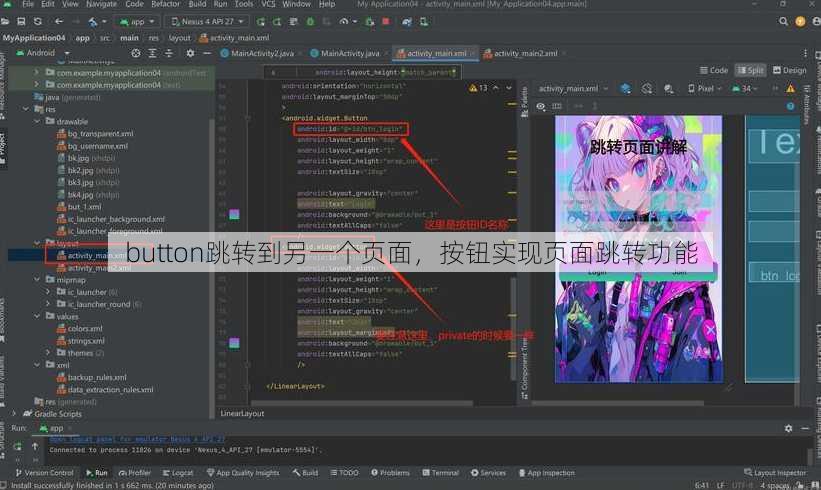This screenshot has width=821, height=490.
Task: Collapse the mipmap folder
Action: coord(37,280)
